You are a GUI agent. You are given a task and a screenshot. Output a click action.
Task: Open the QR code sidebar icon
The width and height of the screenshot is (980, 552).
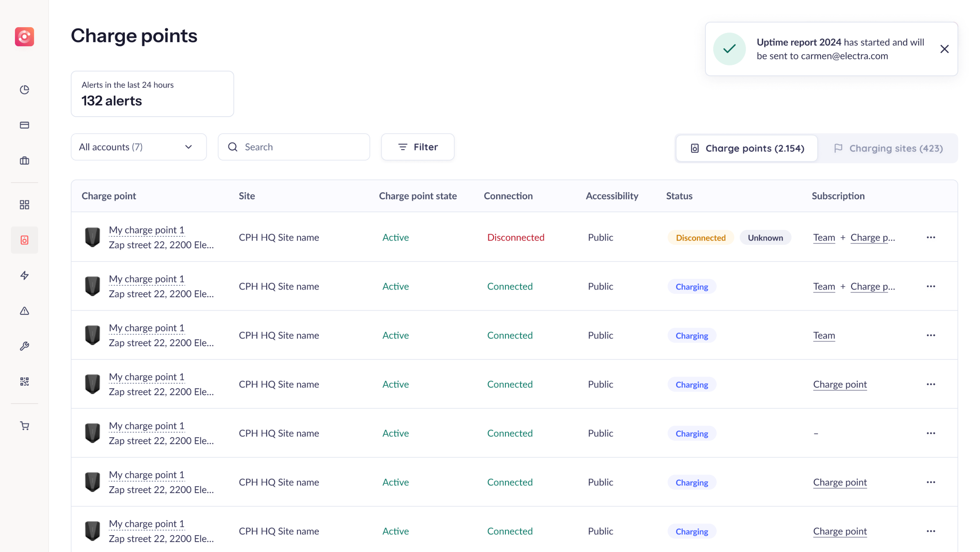coord(24,381)
